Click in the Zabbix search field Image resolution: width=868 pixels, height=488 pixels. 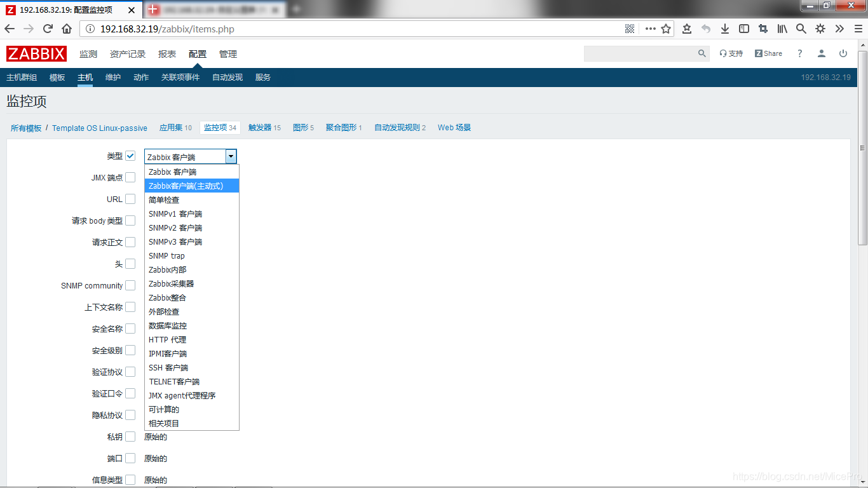click(641, 53)
